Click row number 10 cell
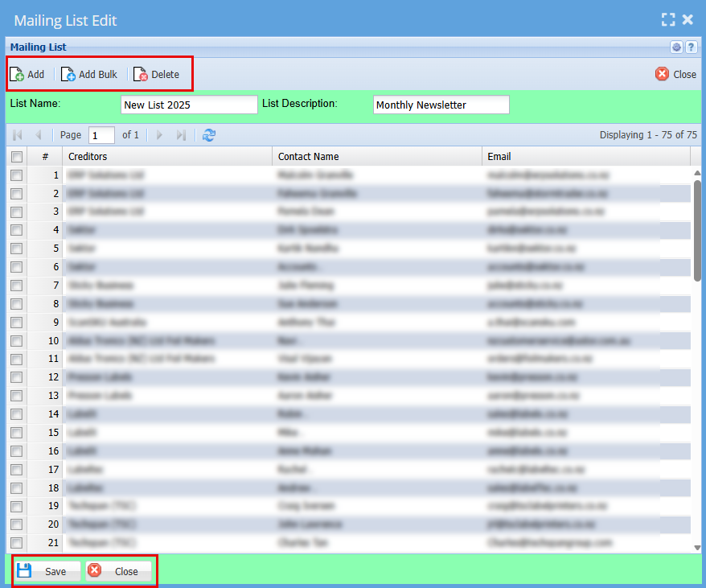This screenshot has width=706, height=588. 45,340
